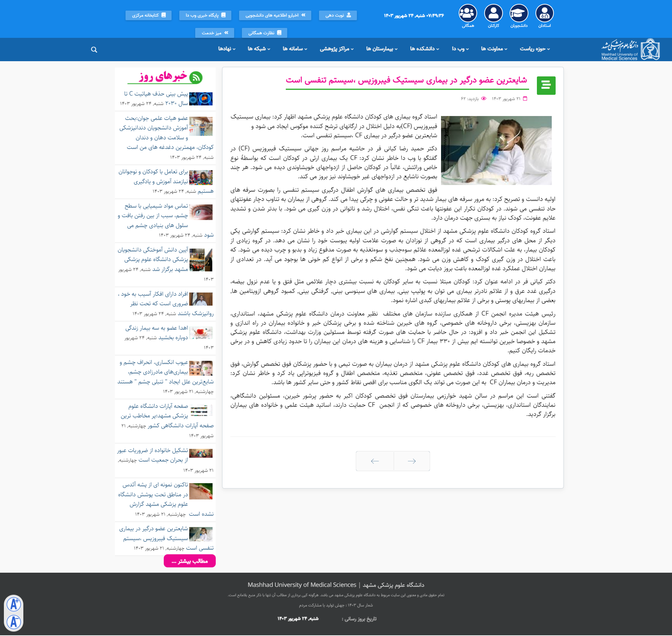This screenshot has height=636, width=672.
Task: Click the green article list icon
Action: pos(546,86)
